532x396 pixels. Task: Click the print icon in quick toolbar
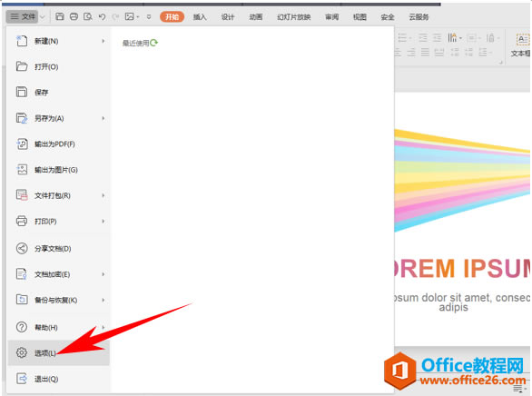coord(74,16)
